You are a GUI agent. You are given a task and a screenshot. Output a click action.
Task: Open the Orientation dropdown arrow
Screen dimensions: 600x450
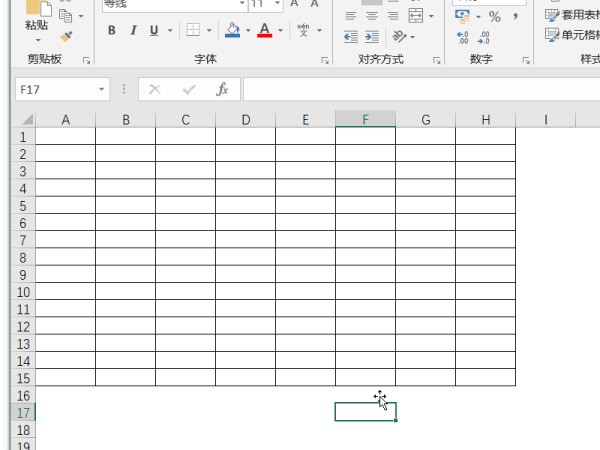(412, 37)
